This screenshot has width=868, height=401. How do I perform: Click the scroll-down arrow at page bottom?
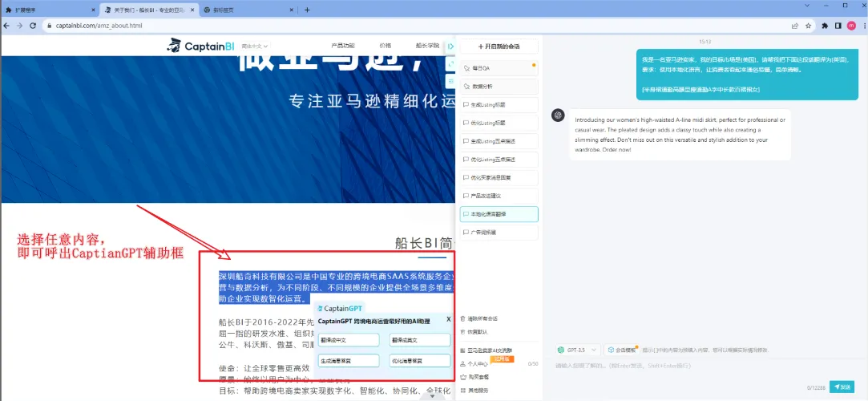pyautogui.click(x=432, y=396)
